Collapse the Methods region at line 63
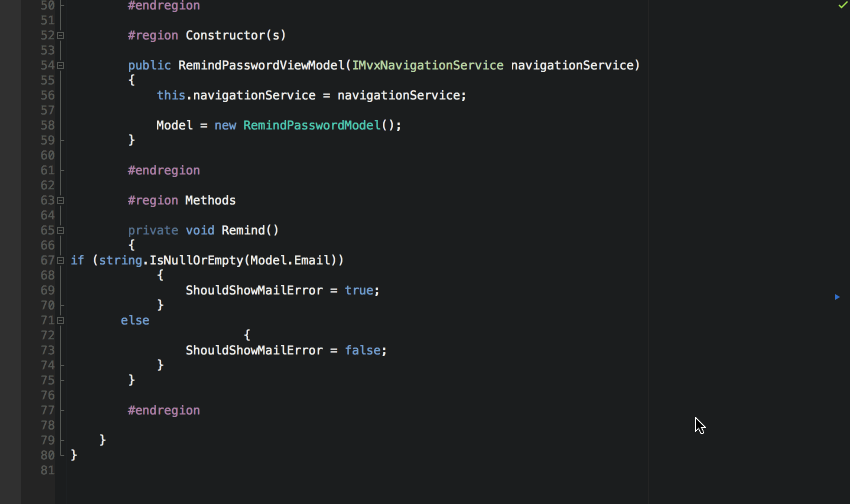The width and height of the screenshot is (850, 504). click(x=61, y=201)
